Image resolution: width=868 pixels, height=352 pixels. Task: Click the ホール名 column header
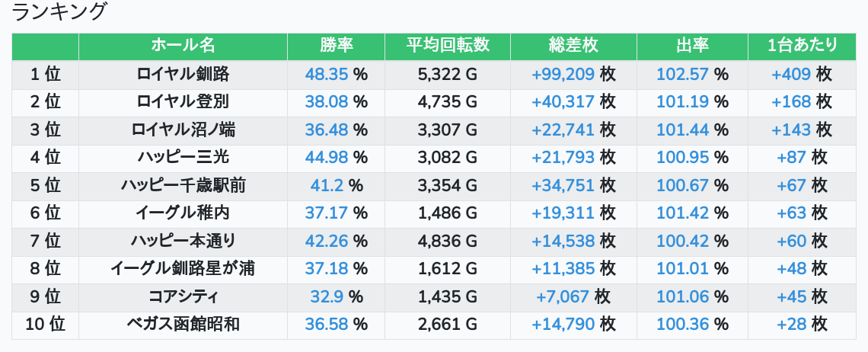point(183,46)
